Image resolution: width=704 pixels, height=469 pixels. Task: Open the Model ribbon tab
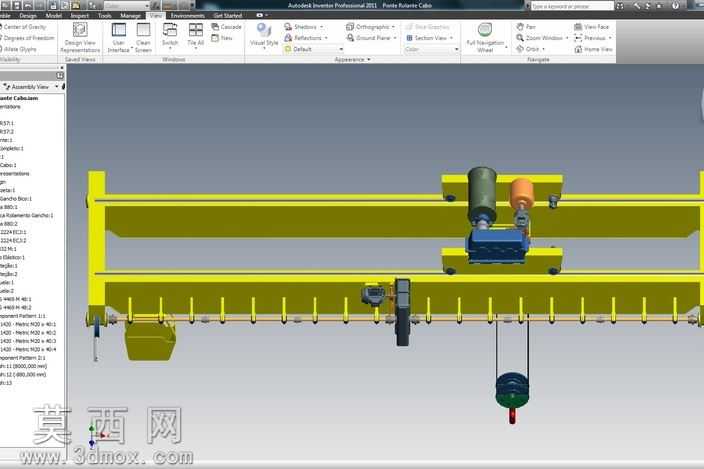53,15
